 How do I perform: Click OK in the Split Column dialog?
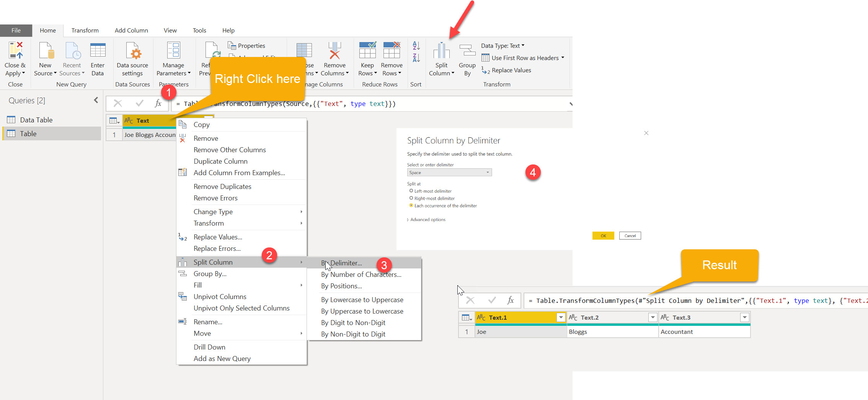click(x=603, y=236)
